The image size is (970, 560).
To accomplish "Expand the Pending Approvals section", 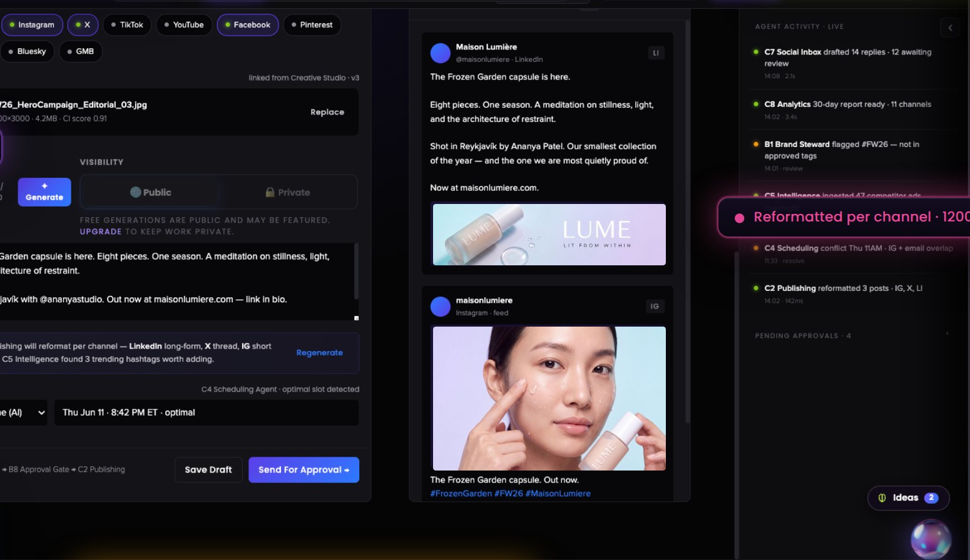I will (852, 336).
